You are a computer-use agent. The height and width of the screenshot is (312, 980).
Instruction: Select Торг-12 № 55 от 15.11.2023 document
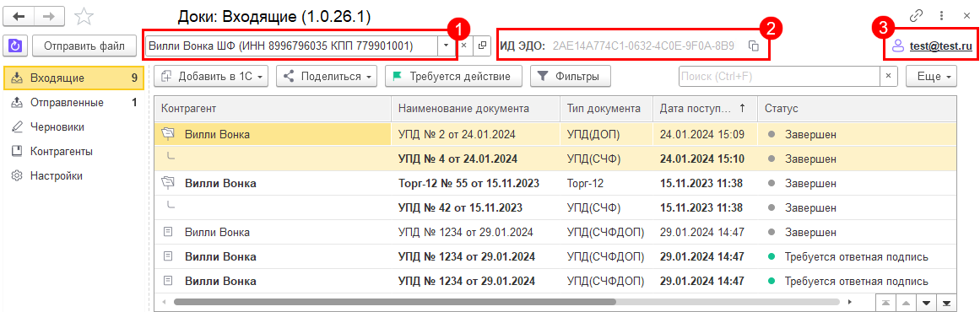468,184
